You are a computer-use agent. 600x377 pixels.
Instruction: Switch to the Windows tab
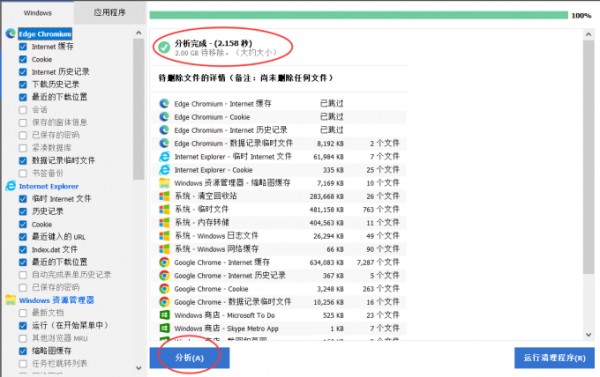click(38, 13)
